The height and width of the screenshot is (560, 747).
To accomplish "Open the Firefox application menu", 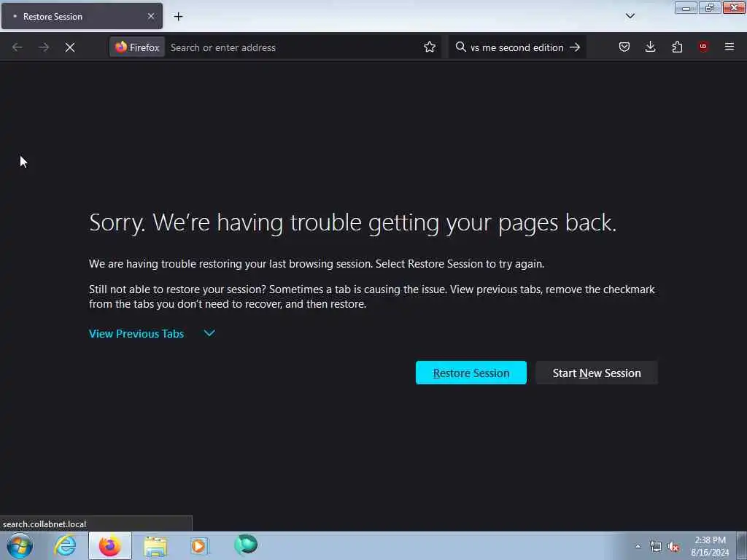I will click(729, 47).
